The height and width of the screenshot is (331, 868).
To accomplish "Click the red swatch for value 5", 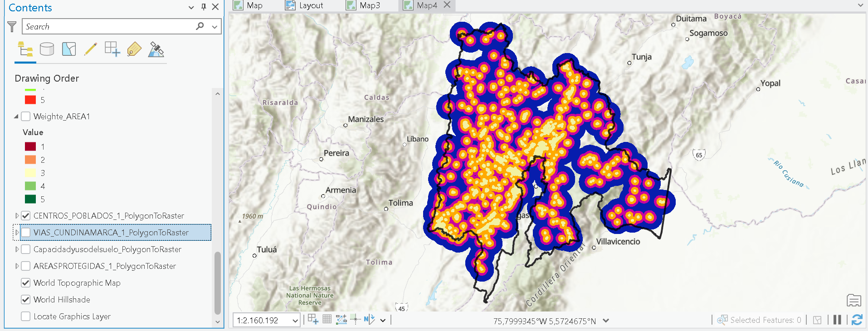I will [30, 100].
